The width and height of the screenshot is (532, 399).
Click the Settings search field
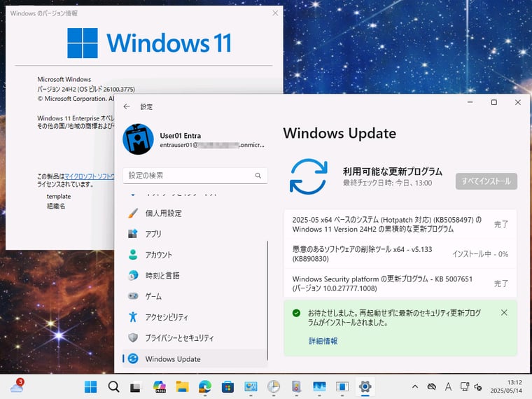click(x=195, y=176)
